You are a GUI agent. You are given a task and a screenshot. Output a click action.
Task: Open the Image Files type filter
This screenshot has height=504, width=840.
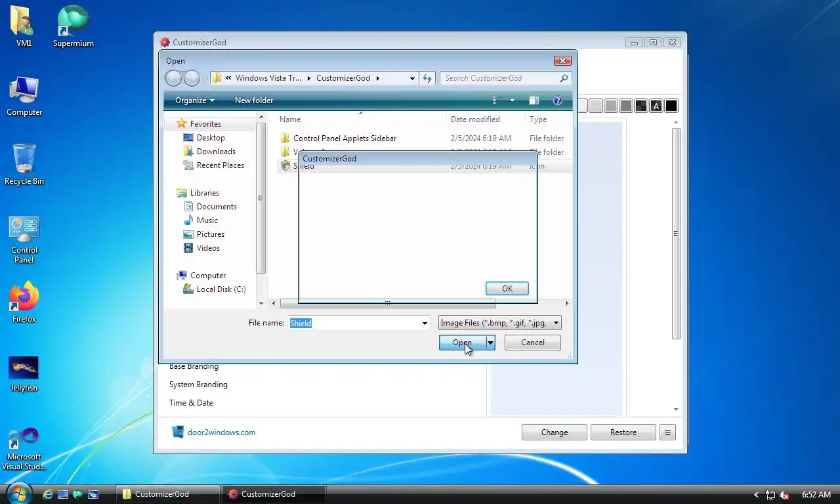(500, 323)
